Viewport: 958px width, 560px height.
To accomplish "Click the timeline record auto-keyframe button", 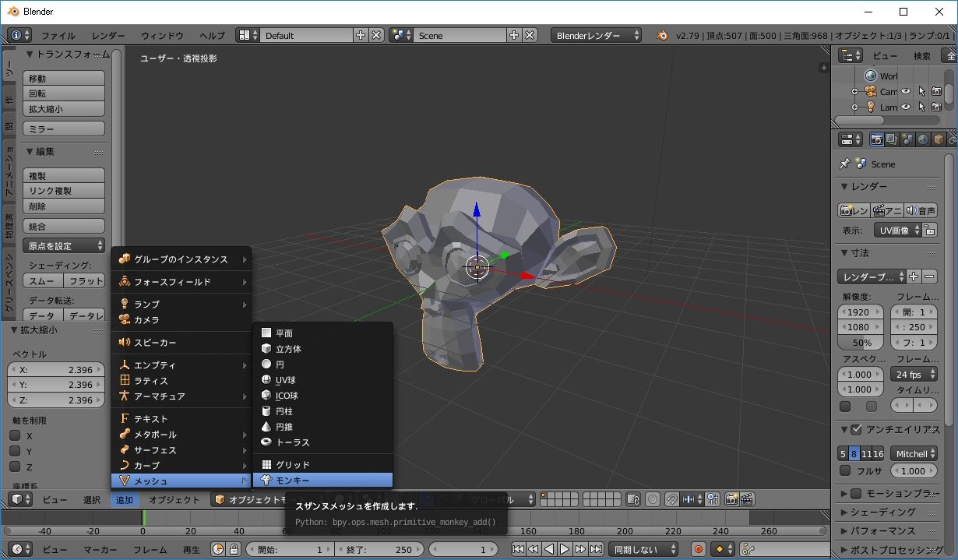I will tap(699, 549).
